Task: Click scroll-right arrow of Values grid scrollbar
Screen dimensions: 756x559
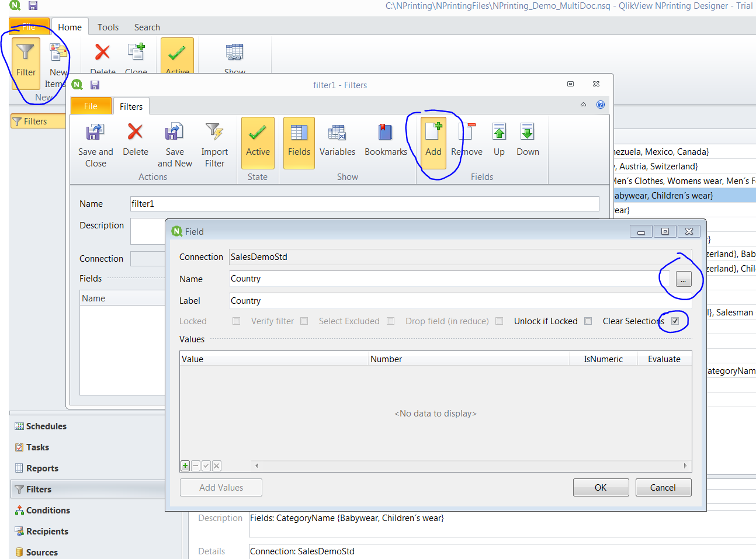Action: (685, 466)
